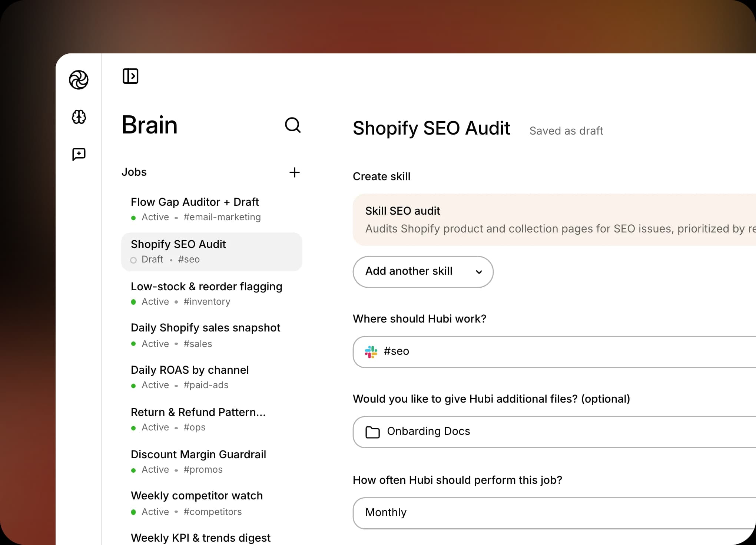
Task: Click the chevron in Add another skill
Action: coord(479,272)
